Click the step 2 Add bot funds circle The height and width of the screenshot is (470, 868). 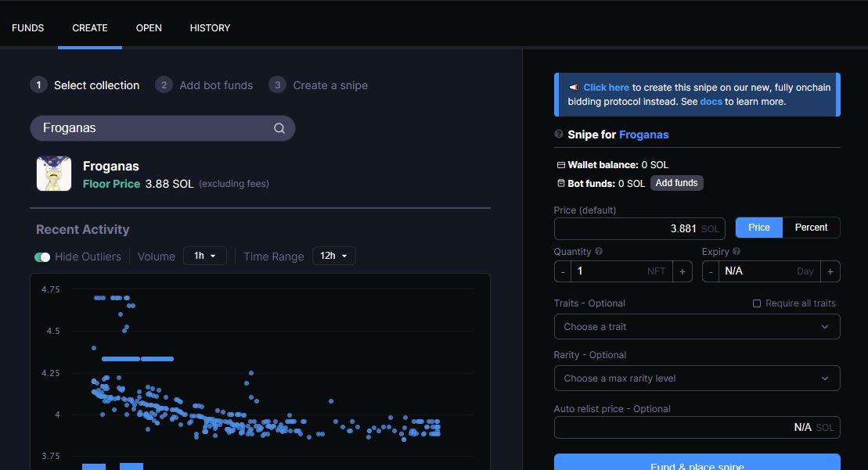click(x=164, y=85)
